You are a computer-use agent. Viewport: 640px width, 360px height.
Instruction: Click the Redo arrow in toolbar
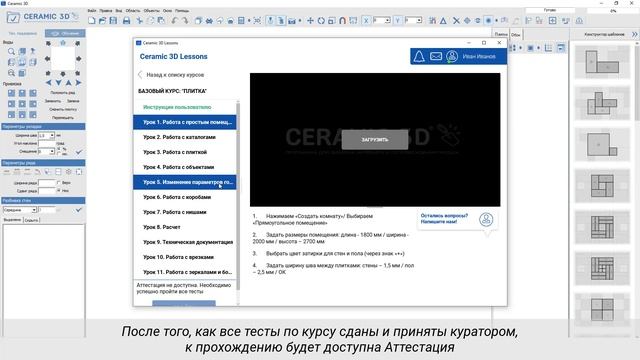pyautogui.click(x=185, y=20)
